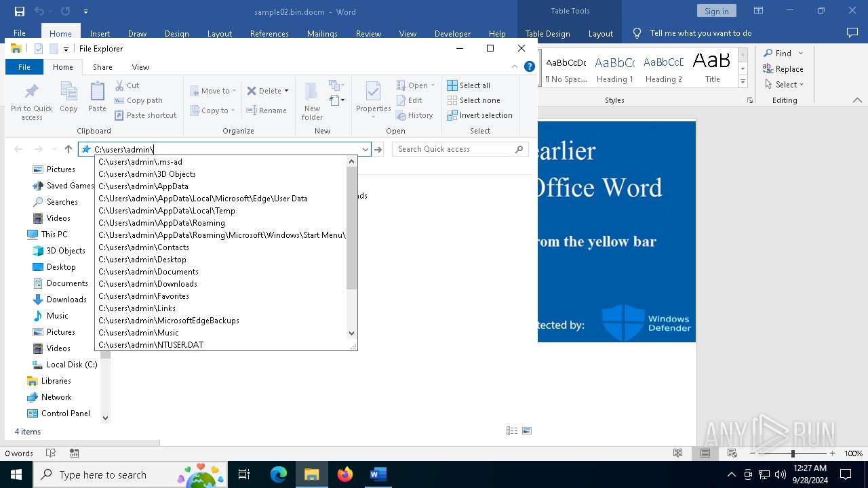Open Word's Insert tab
The height and width of the screenshot is (488, 868).
pyautogui.click(x=100, y=33)
